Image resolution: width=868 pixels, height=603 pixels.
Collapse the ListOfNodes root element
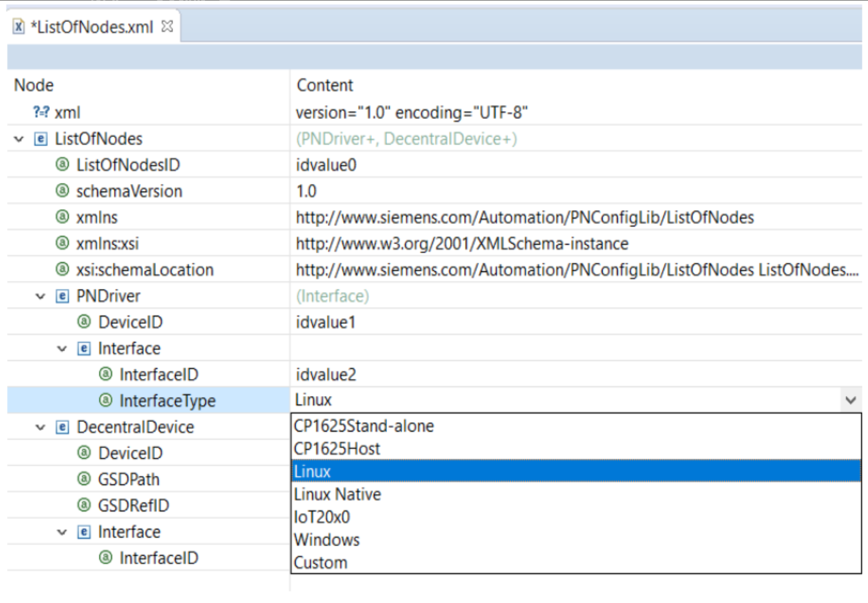pyautogui.click(x=19, y=139)
